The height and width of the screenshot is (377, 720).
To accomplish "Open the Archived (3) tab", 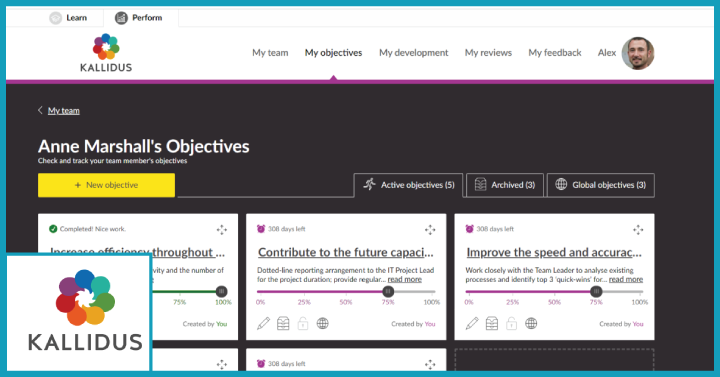I will pos(505,185).
